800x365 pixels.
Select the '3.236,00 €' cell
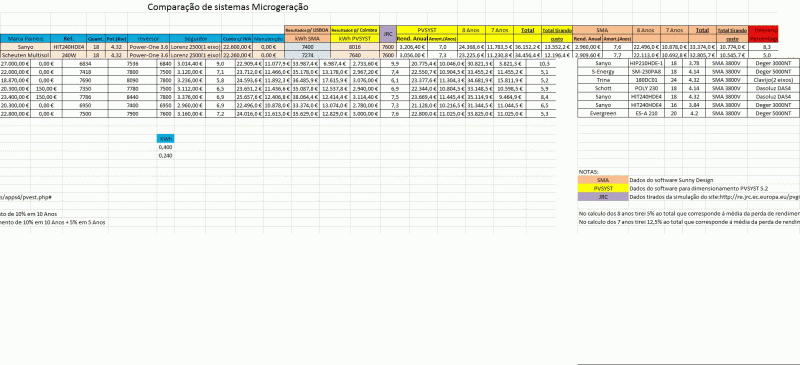190,80
